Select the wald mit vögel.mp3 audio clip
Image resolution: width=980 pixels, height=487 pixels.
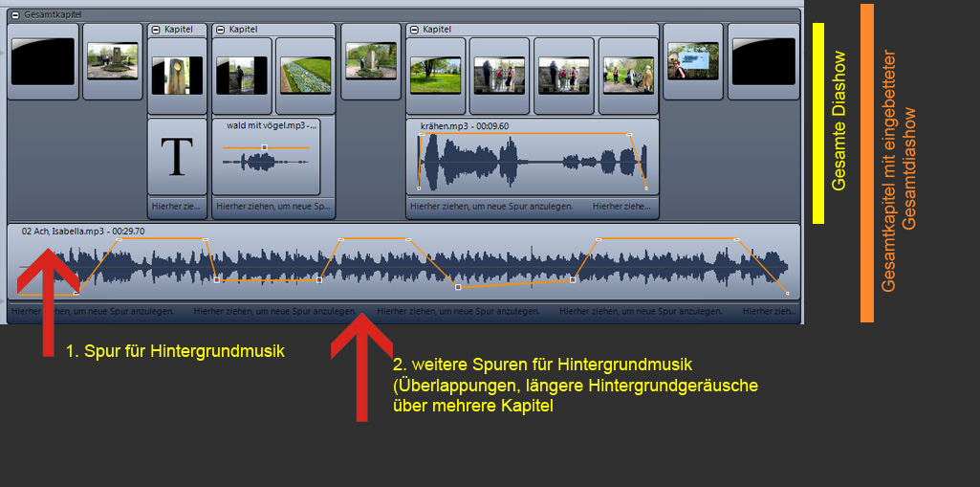(266, 163)
